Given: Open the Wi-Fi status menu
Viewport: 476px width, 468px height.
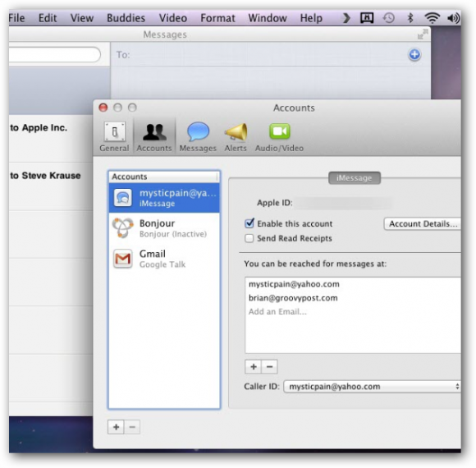Looking at the screenshot, I should point(432,18).
